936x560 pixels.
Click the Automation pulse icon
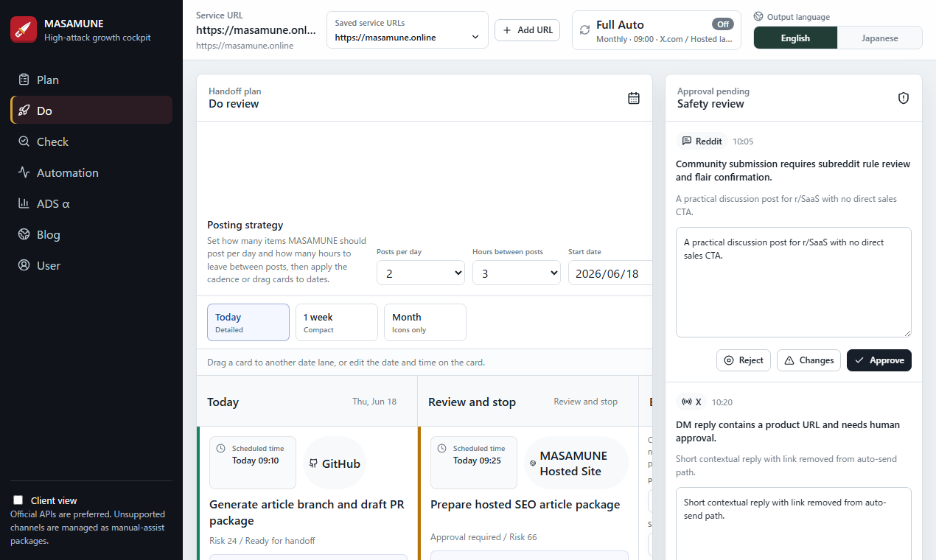24,172
